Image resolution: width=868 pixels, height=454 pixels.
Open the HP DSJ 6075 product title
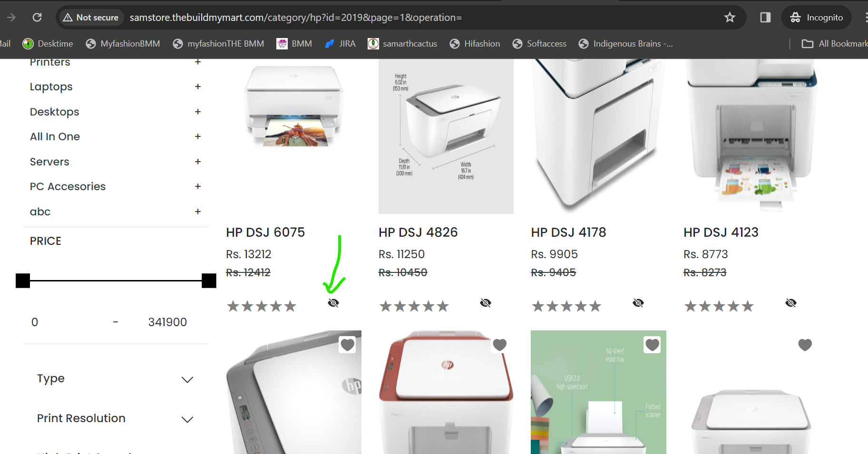(x=265, y=232)
